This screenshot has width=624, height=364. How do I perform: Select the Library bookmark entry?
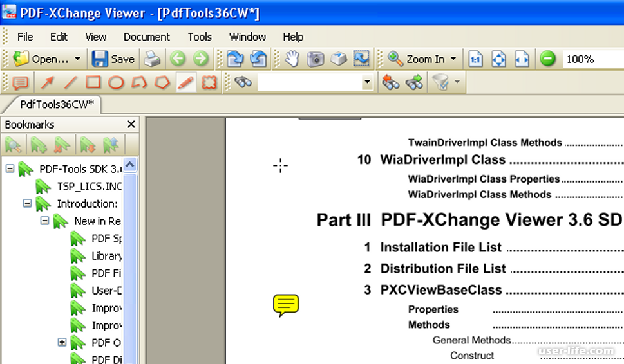click(106, 256)
